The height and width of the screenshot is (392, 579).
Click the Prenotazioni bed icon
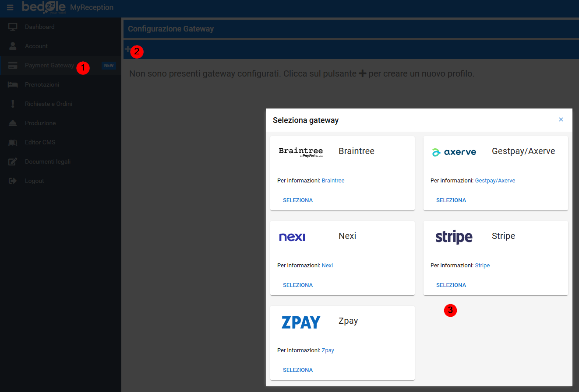[13, 84]
